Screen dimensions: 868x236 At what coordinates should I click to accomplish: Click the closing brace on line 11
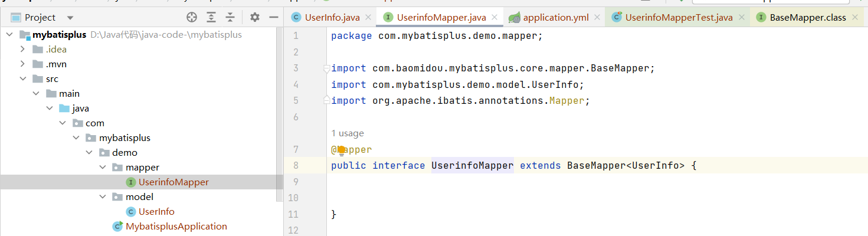tap(334, 214)
